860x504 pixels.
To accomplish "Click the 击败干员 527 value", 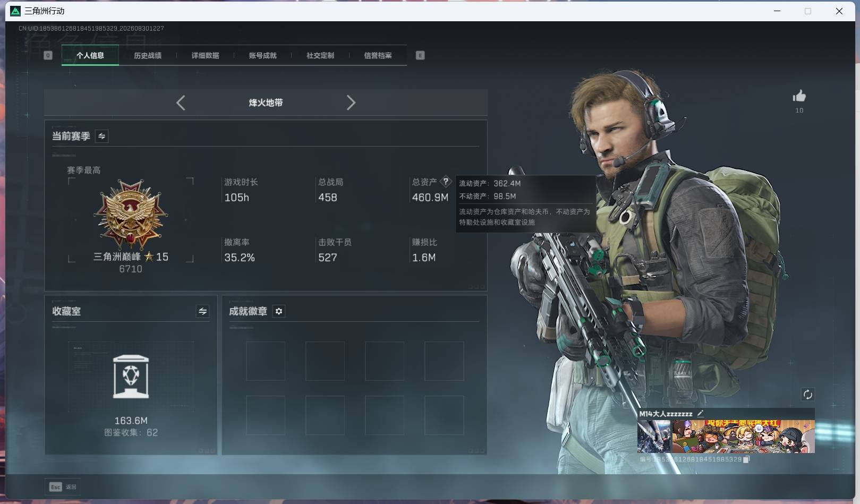I will click(x=328, y=258).
